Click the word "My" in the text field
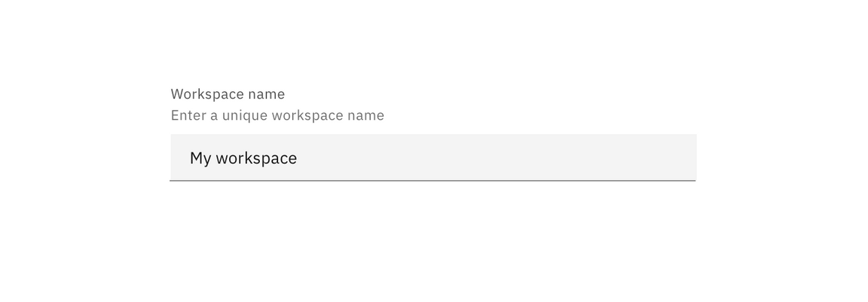 (x=200, y=158)
